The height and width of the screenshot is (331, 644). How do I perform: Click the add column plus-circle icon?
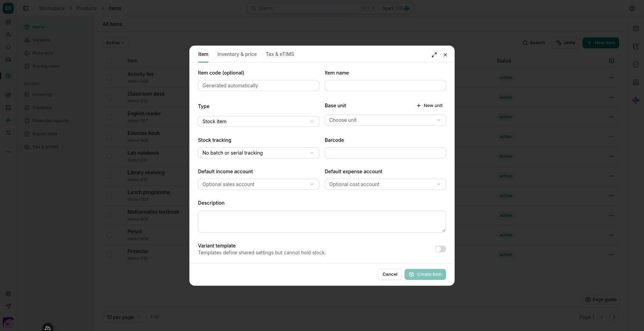point(612,61)
